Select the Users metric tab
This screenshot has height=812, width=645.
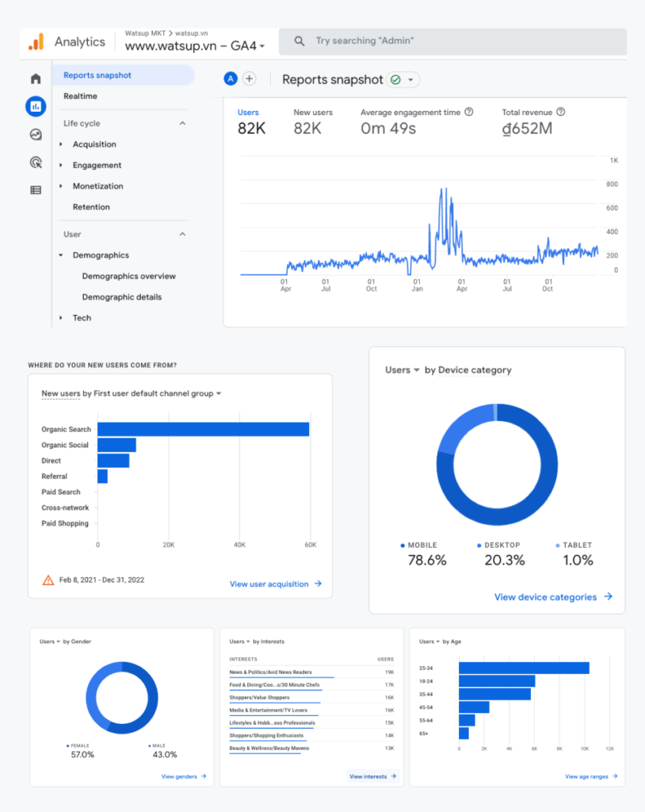coord(248,113)
